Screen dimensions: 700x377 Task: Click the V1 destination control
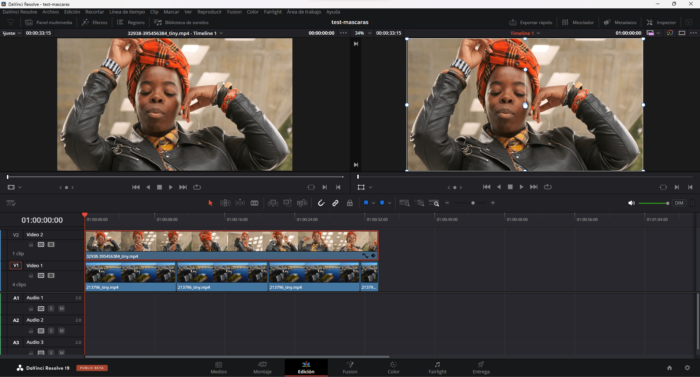click(x=16, y=265)
